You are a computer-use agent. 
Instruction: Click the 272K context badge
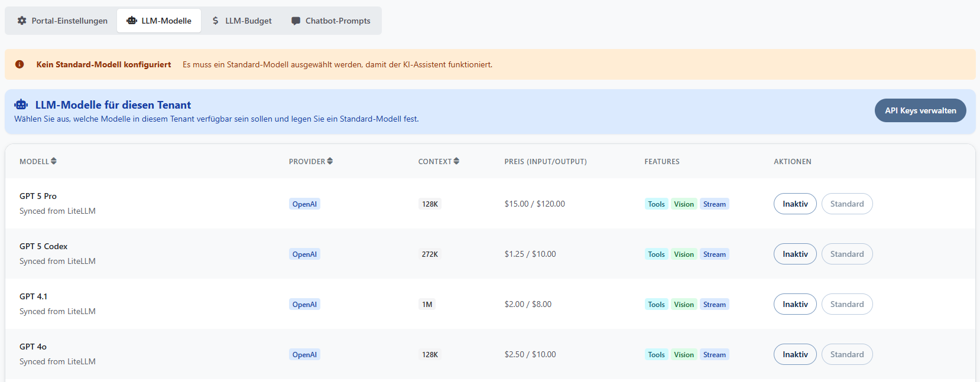tap(430, 254)
